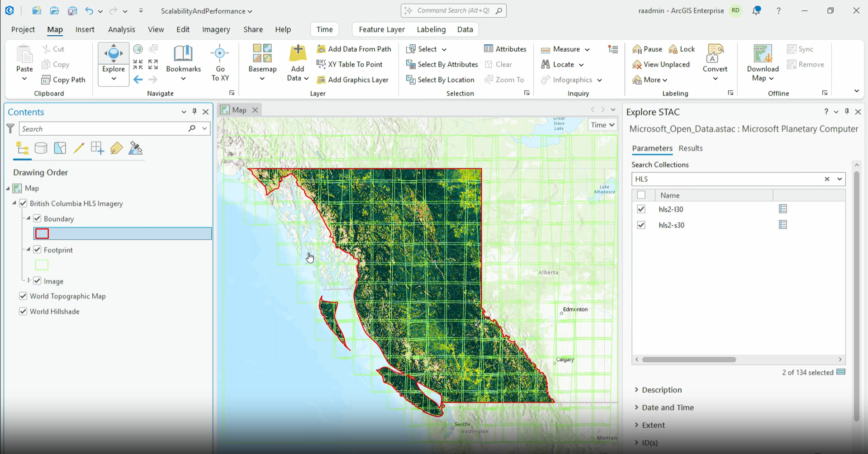
Task: Open the HLS Search Collections dropdown
Action: [840, 179]
